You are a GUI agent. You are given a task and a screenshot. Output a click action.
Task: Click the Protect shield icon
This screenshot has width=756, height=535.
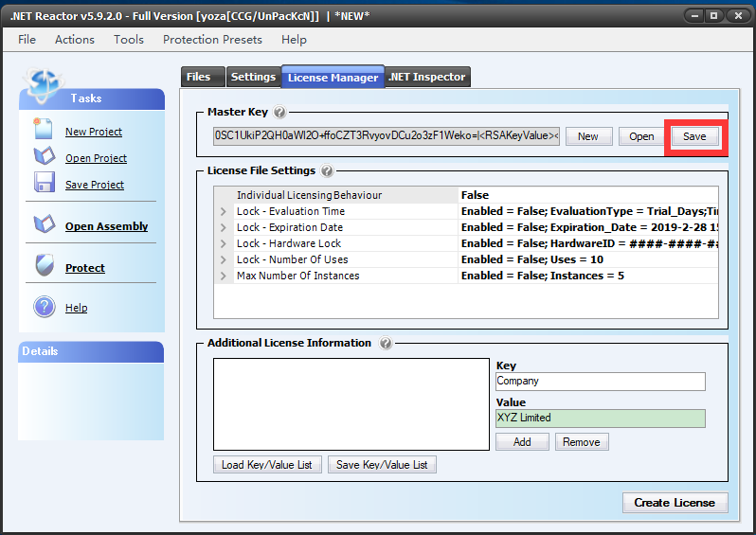point(45,264)
